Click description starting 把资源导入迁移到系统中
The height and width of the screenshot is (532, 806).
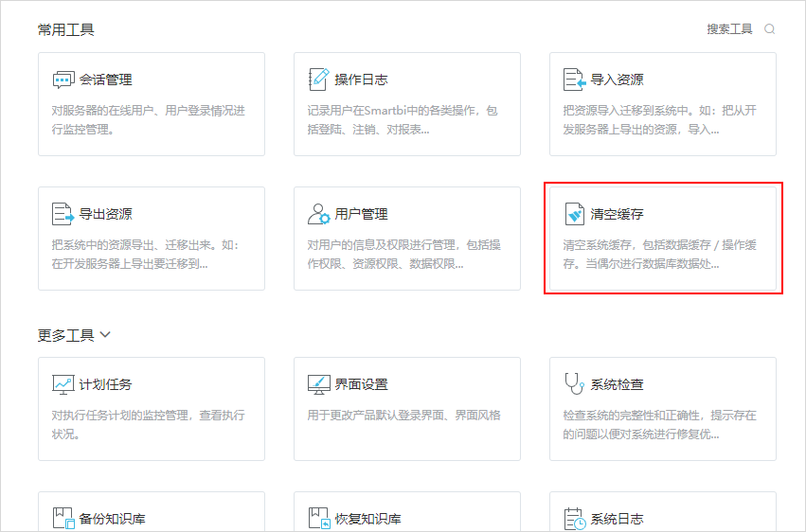pyautogui.click(x=659, y=120)
